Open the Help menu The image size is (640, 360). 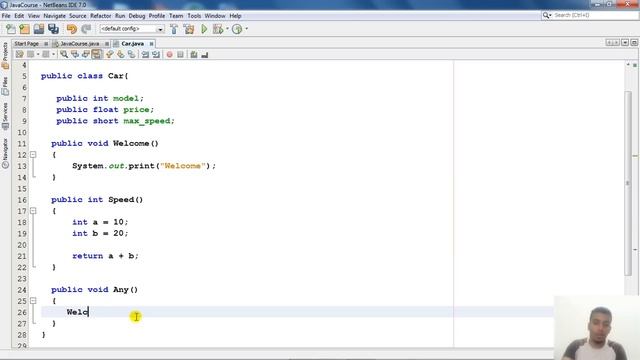tap(235, 16)
